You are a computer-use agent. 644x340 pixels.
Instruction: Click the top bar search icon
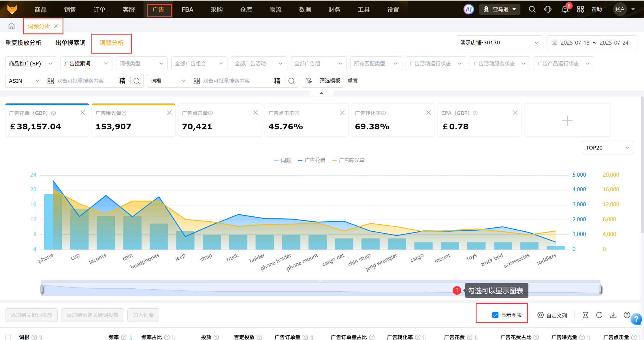[x=532, y=10]
